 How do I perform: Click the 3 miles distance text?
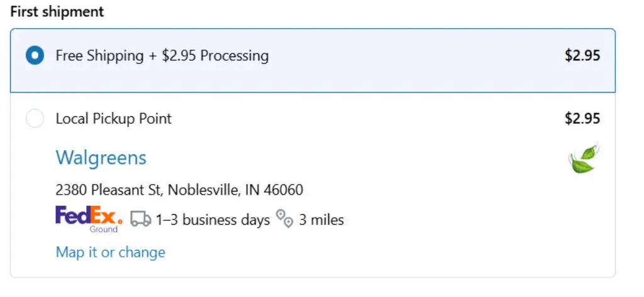point(321,220)
